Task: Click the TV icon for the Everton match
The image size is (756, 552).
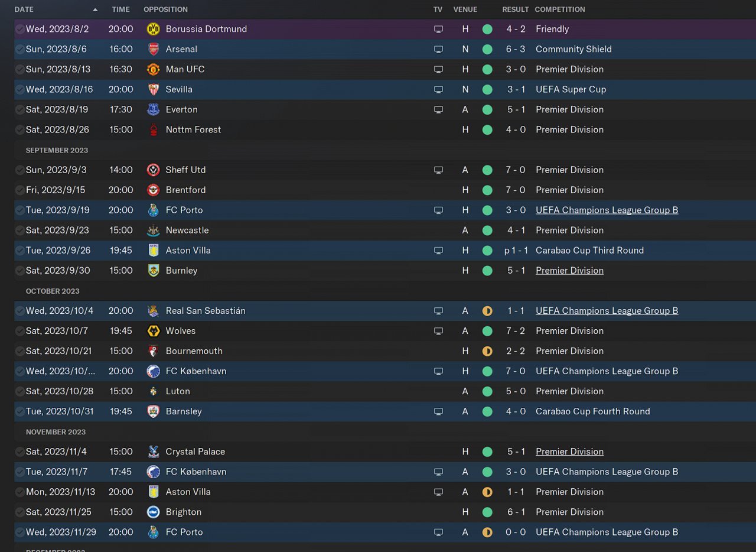Action: [x=438, y=109]
